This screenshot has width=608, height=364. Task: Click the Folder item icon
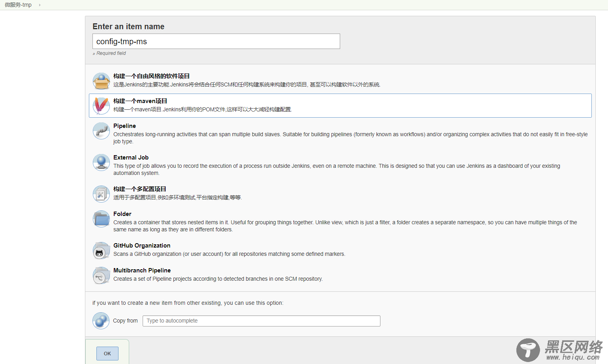pos(101,219)
